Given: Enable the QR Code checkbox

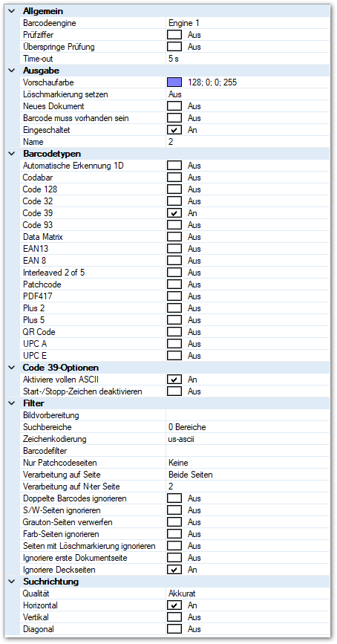Looking at the screenshot, I should tap(174, 332).
